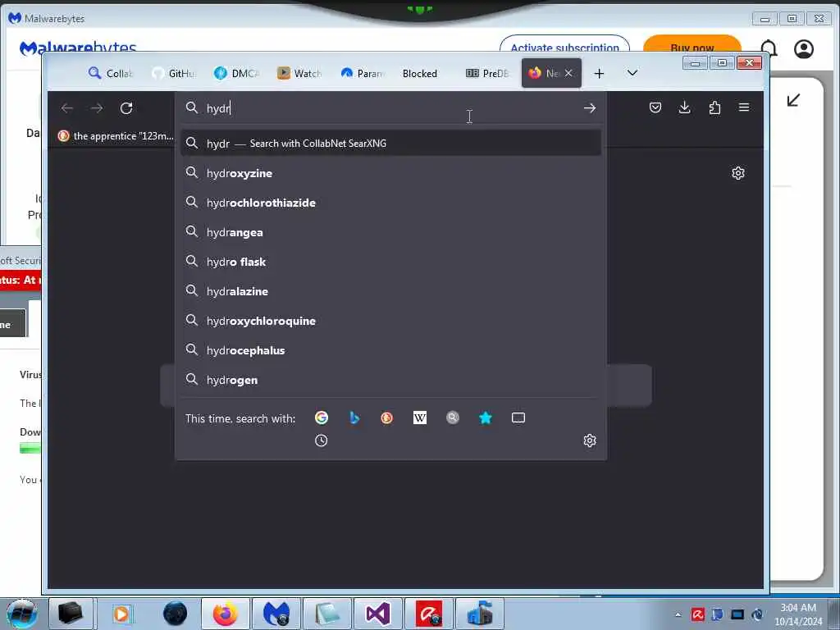Viewport: 840px width, 630px height.
Task: Close the active New Tab
Action: pos(568,73)
